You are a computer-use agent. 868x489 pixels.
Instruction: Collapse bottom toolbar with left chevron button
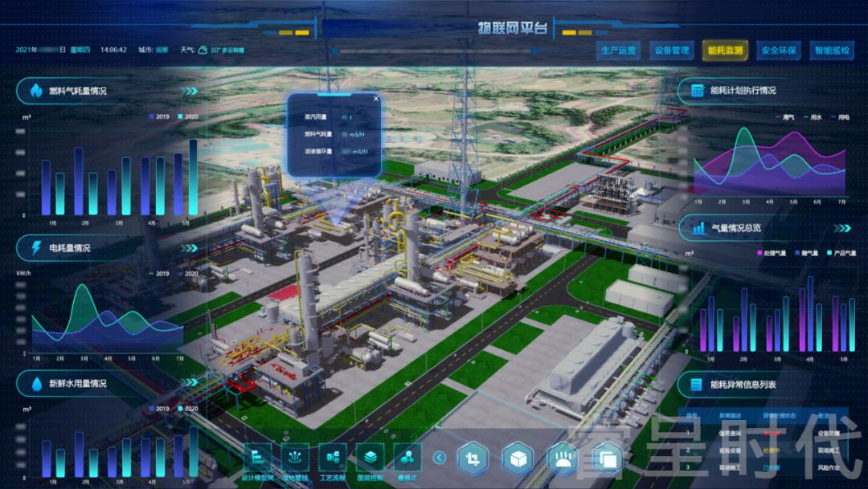click(x=440, y=458)
